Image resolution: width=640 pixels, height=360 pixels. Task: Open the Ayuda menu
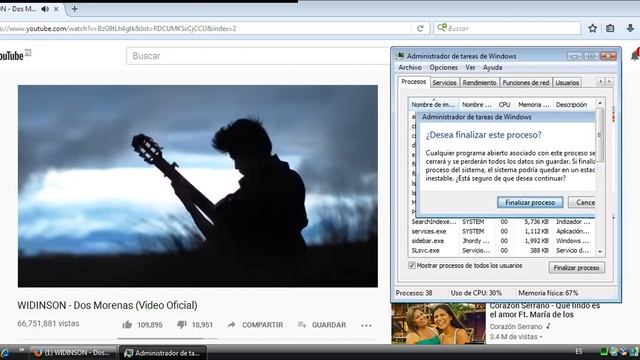click(492, 67)
